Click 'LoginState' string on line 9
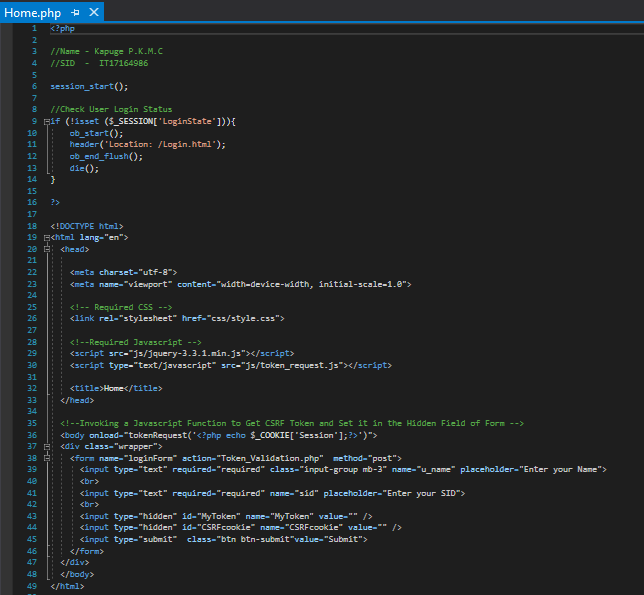This screenshot has width=644, height=595. tap(187, 122)
